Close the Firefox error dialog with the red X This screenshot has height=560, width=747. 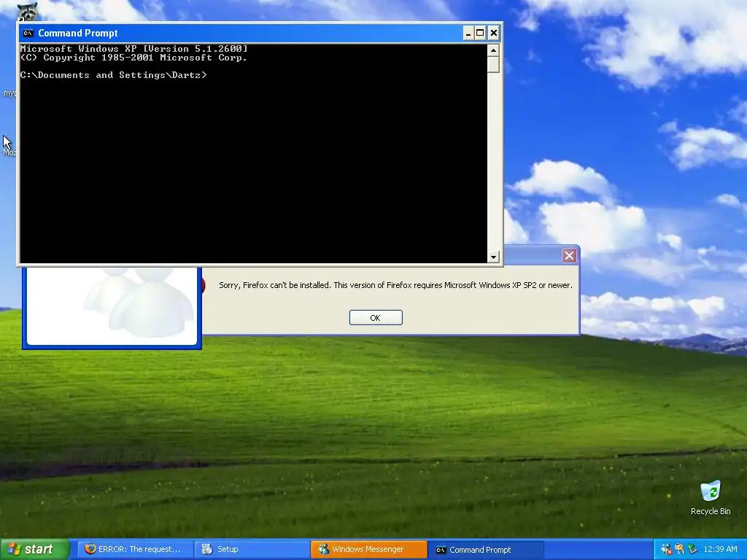point(569,256)
